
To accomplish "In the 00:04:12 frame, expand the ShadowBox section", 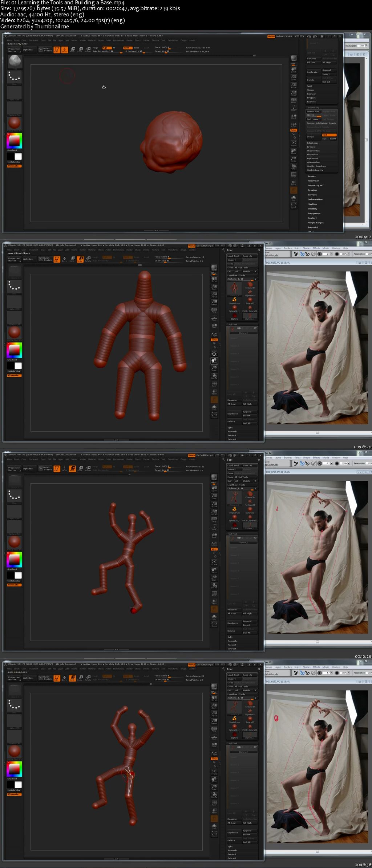I will 313,151.
